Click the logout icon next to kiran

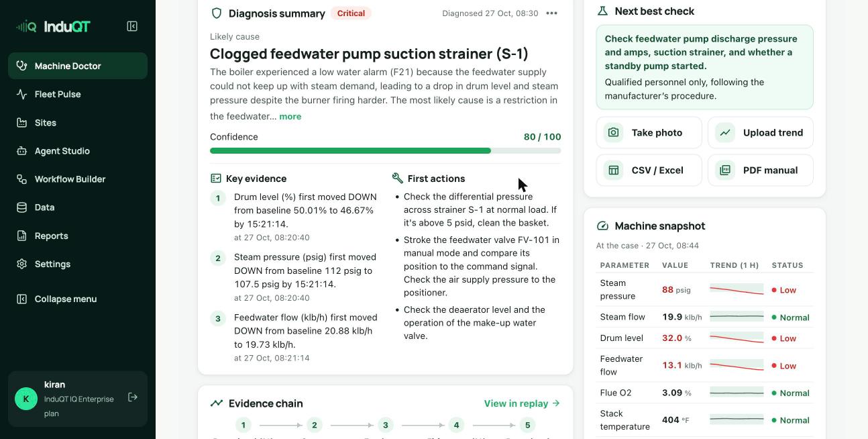[x=133, y=397]
